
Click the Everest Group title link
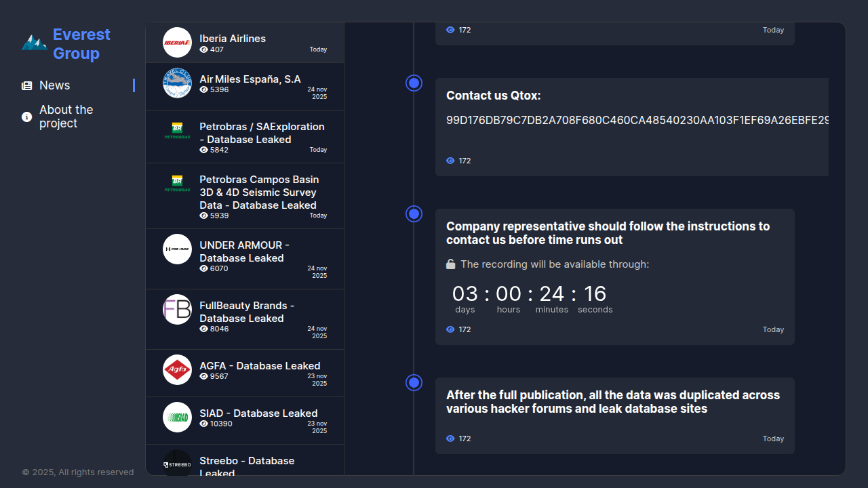click(x=81, y=43)
